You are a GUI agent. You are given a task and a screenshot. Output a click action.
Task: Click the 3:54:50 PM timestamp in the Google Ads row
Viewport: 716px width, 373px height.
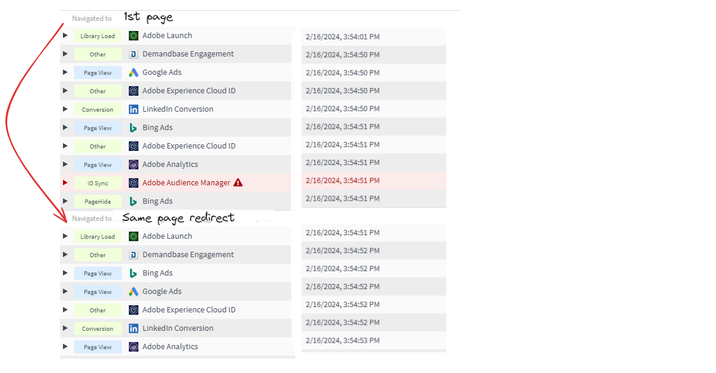(x=342, y=73)
